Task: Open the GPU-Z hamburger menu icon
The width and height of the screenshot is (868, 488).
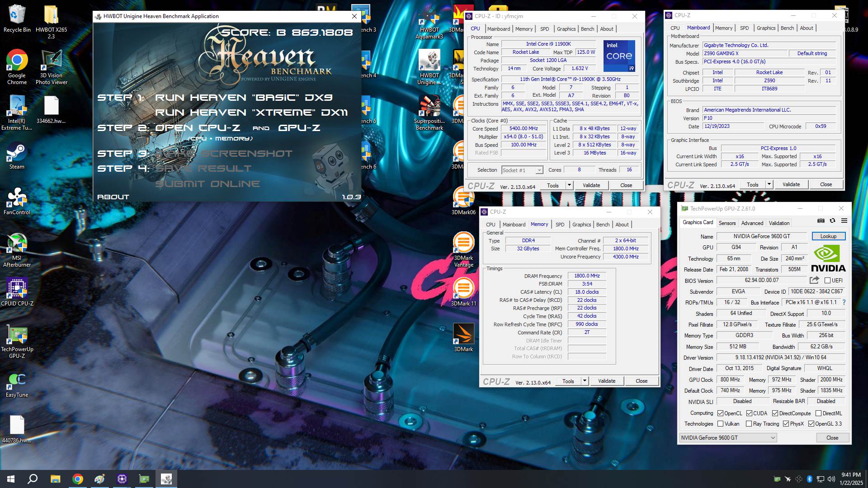Action: pos(844,221)
